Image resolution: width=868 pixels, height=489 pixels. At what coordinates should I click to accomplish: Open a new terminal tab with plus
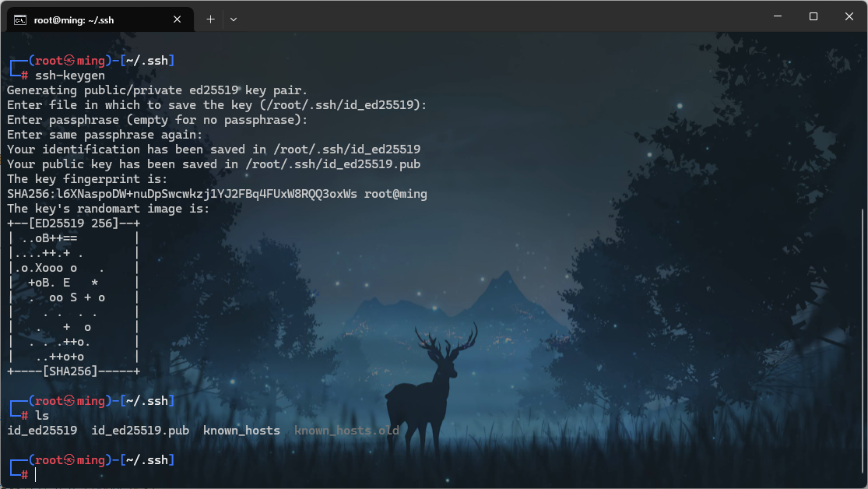click(x=210, y=19)
